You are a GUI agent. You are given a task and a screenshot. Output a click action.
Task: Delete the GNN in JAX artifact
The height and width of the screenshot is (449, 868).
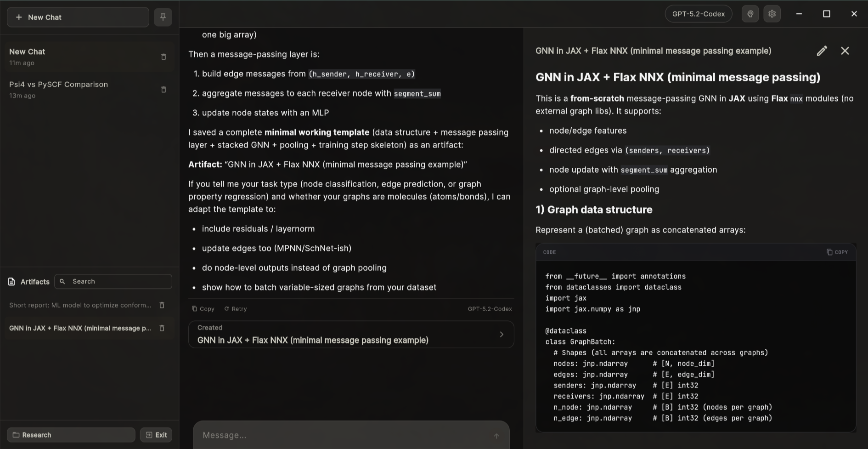(x=162, y=328)
